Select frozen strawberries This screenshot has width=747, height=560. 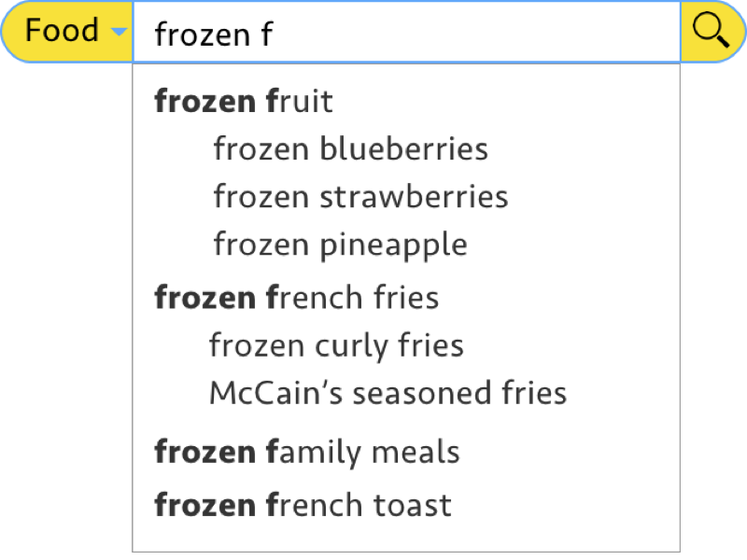359,196
